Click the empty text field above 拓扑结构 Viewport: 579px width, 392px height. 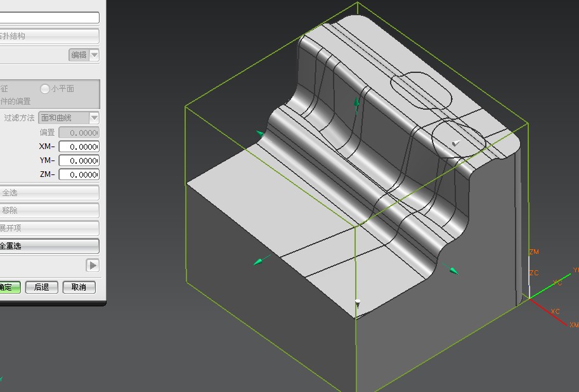[x=49, y=18]
